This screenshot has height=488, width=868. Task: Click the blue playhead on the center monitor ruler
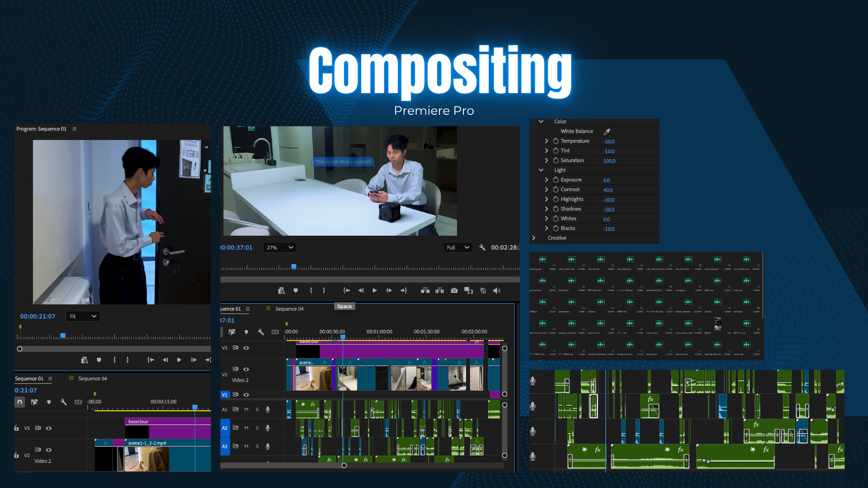click(294, 267)
